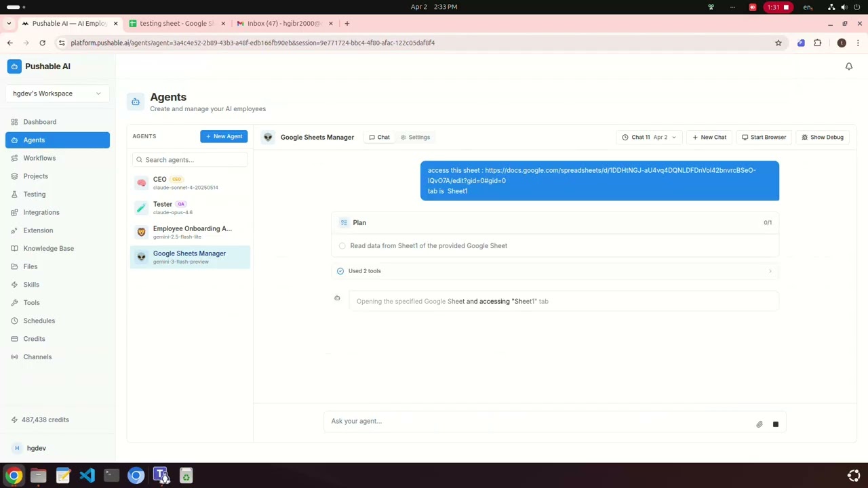Viewport: 868px width, 488px height.
Task: Select the Tester agent
Action: click(190, 207)
